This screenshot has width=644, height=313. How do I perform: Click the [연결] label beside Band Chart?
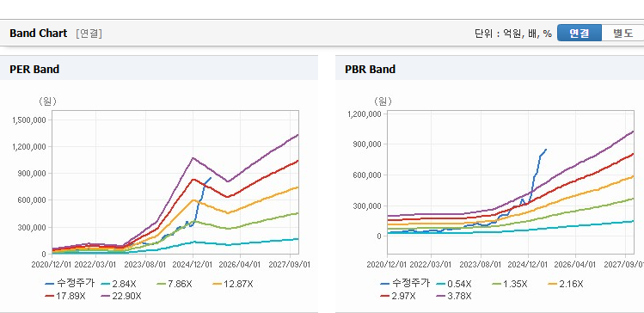point(89,34)
